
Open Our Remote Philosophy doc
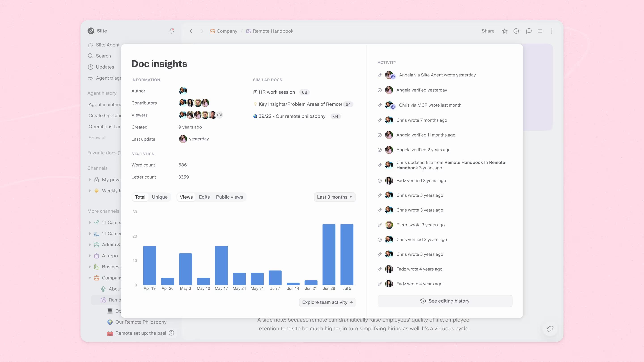[x=137, y=322]
